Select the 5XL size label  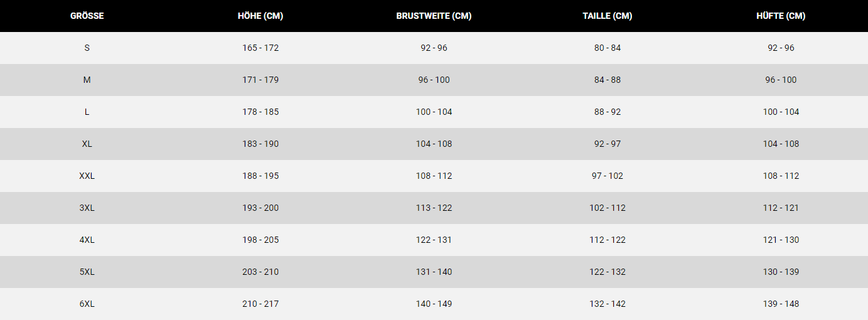[x=87, y=272]
